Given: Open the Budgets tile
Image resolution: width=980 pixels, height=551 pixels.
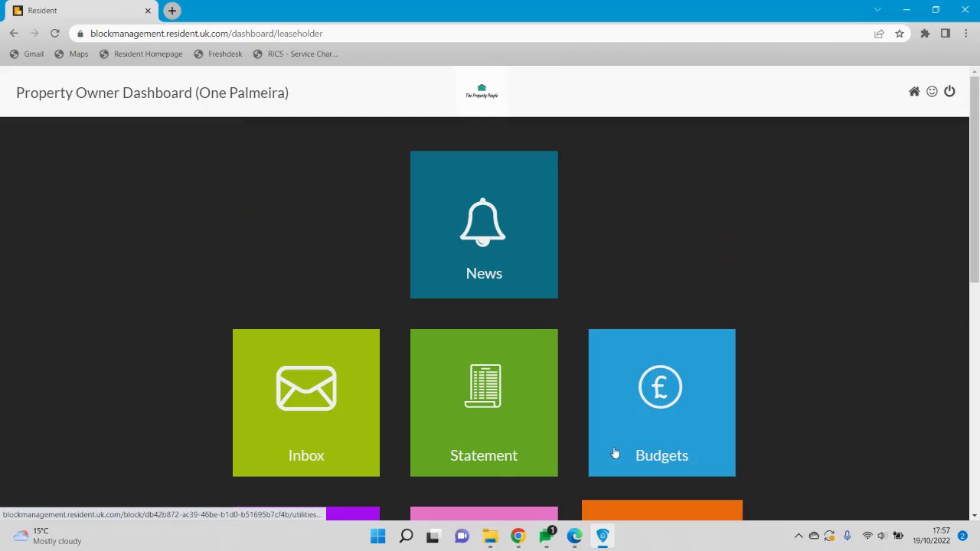Looking at the screenshot, I should click(661, 403).
